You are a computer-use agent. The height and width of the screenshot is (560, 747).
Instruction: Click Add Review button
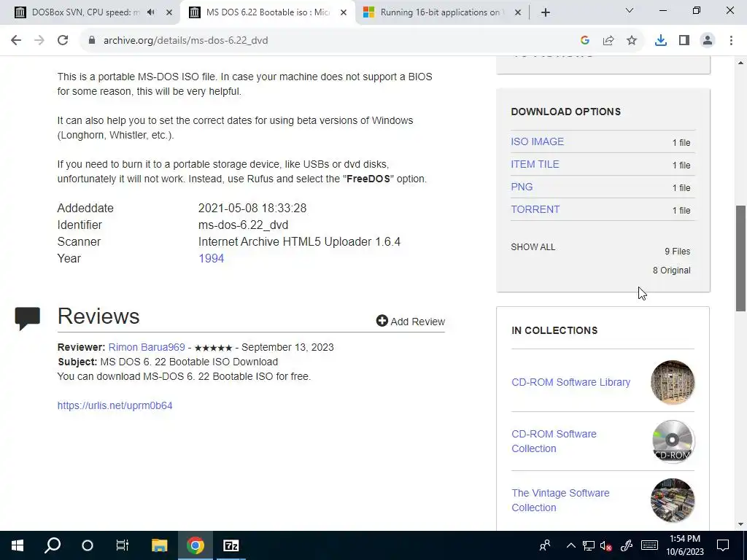click(411, 322)
